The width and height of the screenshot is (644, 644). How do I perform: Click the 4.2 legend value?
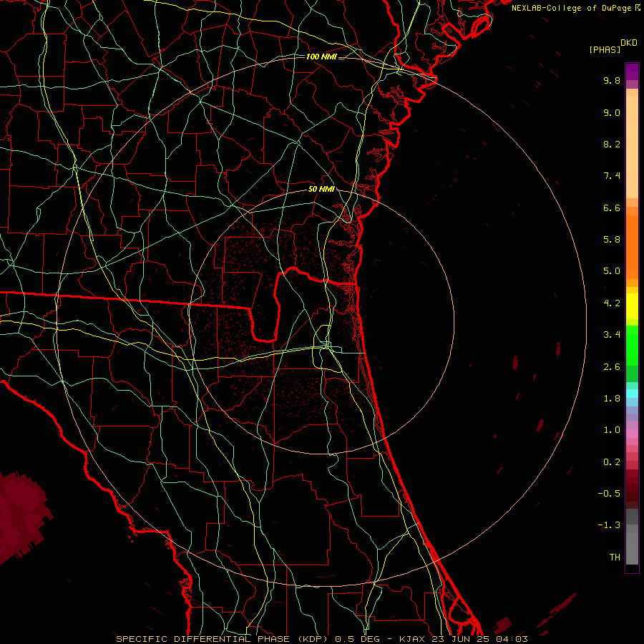(x=612, y=303)
